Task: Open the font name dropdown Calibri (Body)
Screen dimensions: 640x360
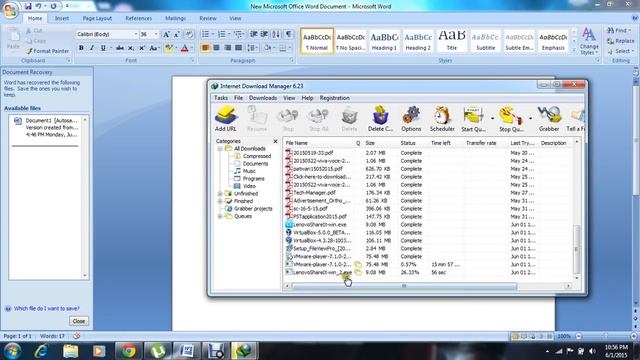Action: tap(136, 34)
